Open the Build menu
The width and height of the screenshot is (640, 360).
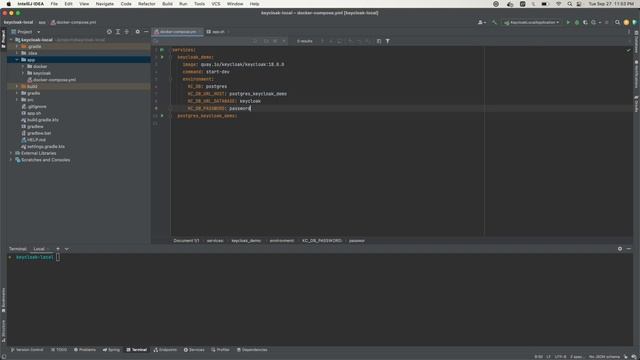click(167, 4)
